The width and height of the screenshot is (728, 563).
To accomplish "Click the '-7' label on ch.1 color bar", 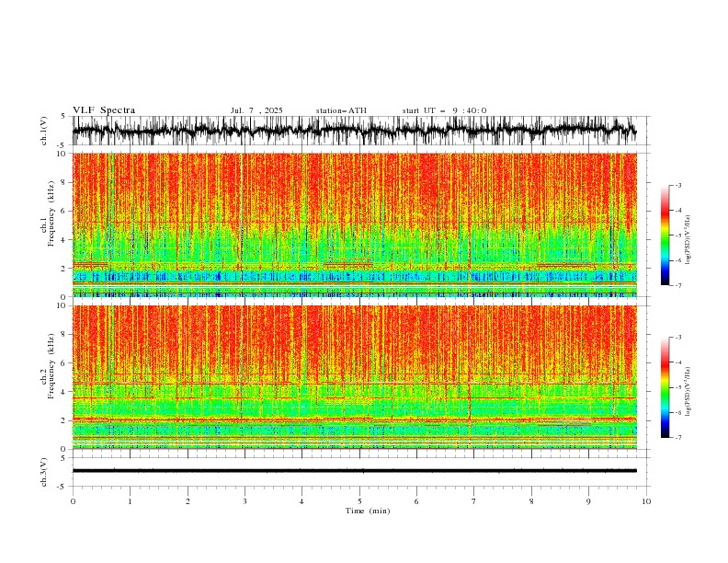I will (677, 285).
